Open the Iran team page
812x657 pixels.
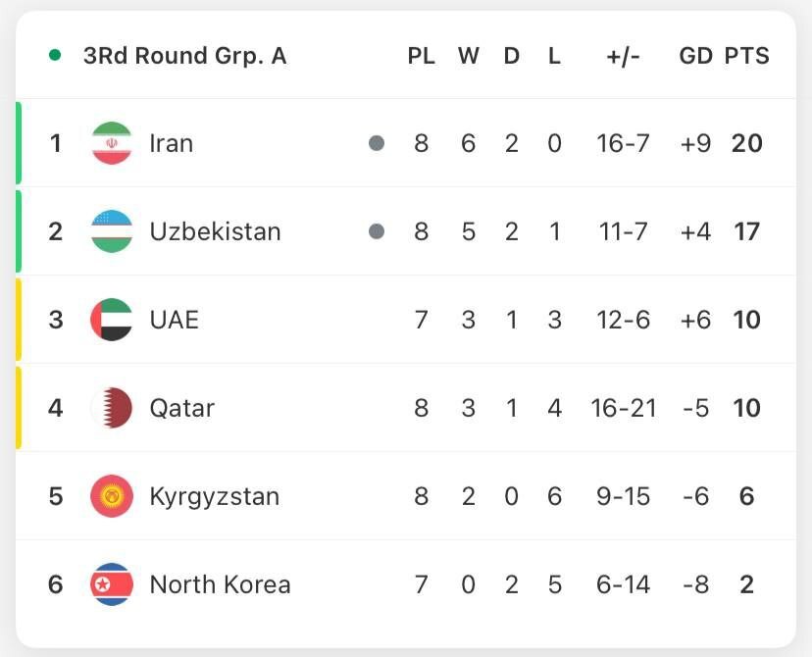172,142
